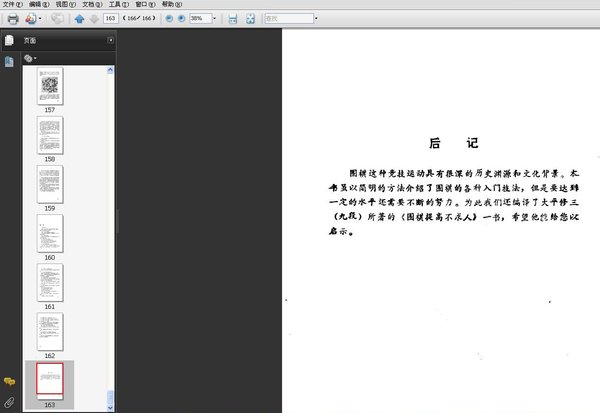The height and width of the screenshot is (413, 600).
Task: Open the zoom level dropdown arrow
Action: point(214,18)
